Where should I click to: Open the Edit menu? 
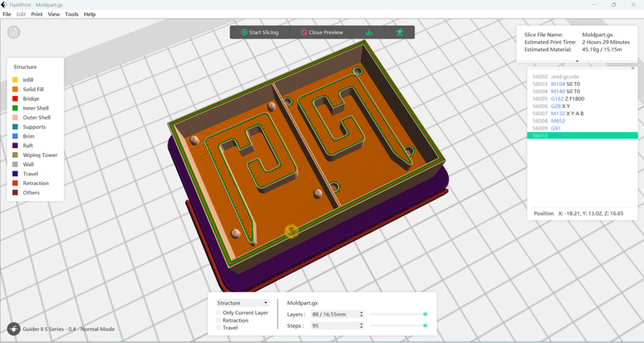pos(21,14)
